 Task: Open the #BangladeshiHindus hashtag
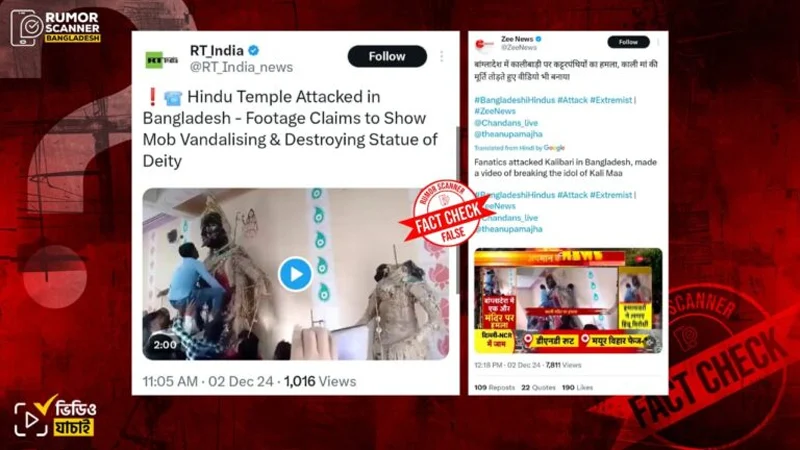[x=514, y=100]
